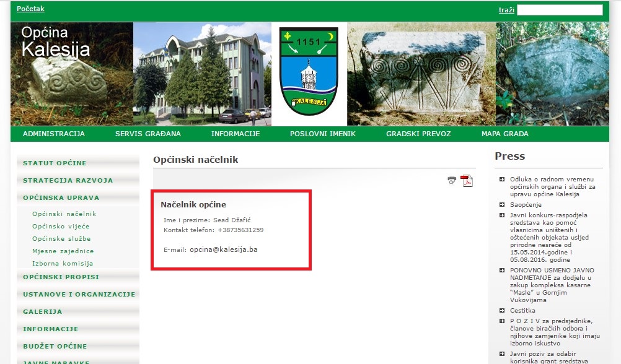621x364 pixels.
Task: Click the traži search link
Action: point(506,10)
